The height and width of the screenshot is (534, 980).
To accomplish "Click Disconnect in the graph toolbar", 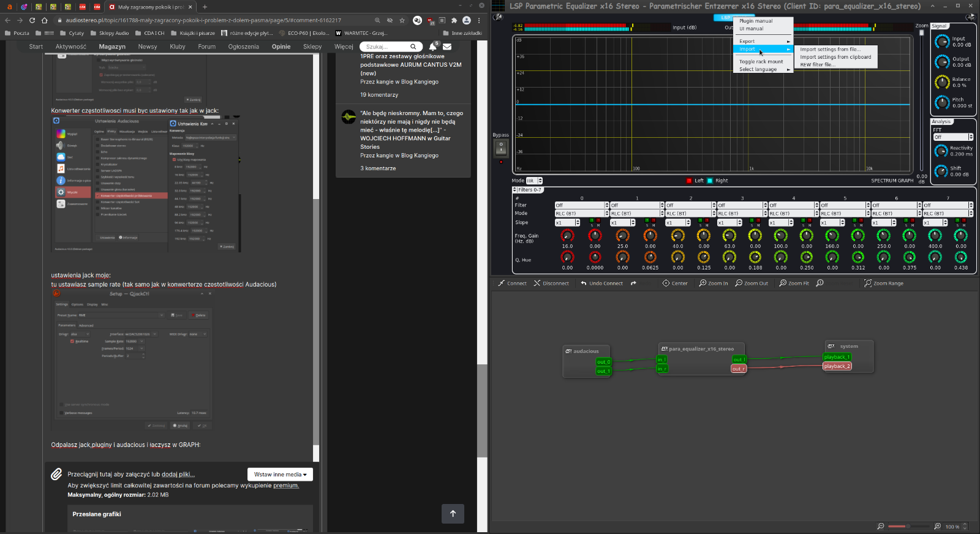I will (x=551, y=283).
